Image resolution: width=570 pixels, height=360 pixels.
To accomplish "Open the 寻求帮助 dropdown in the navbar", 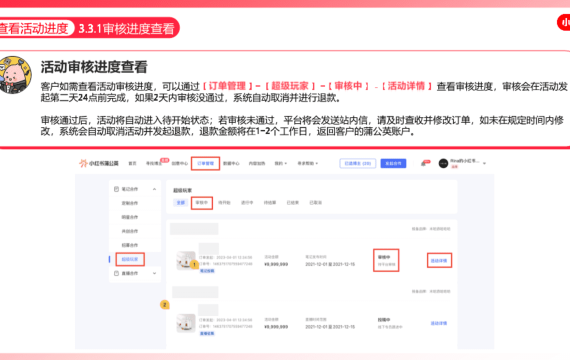I will click(x=308, y=164).
